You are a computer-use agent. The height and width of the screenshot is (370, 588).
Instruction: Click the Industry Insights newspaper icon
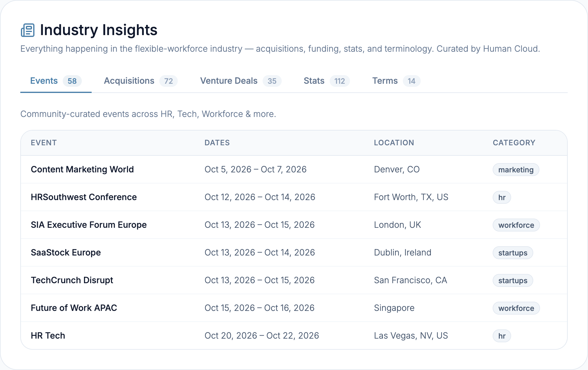[x=28, y=30]
